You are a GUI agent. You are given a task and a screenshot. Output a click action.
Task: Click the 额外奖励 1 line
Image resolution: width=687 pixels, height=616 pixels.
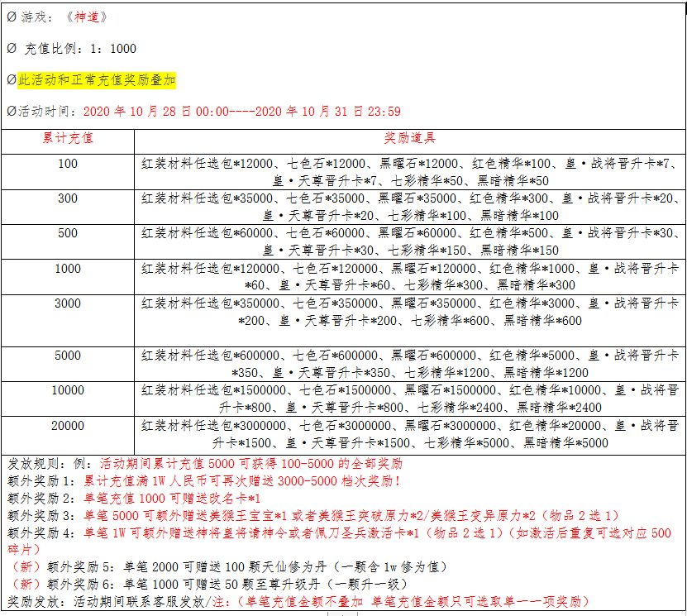[x=203, y=481]
